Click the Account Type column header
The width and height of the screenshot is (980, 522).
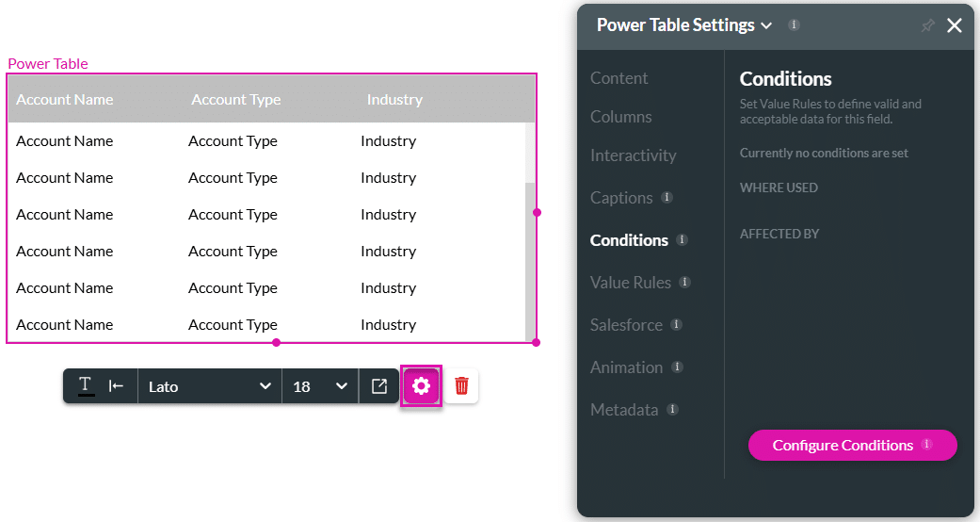pyautogui.click(x=235, y=100)
